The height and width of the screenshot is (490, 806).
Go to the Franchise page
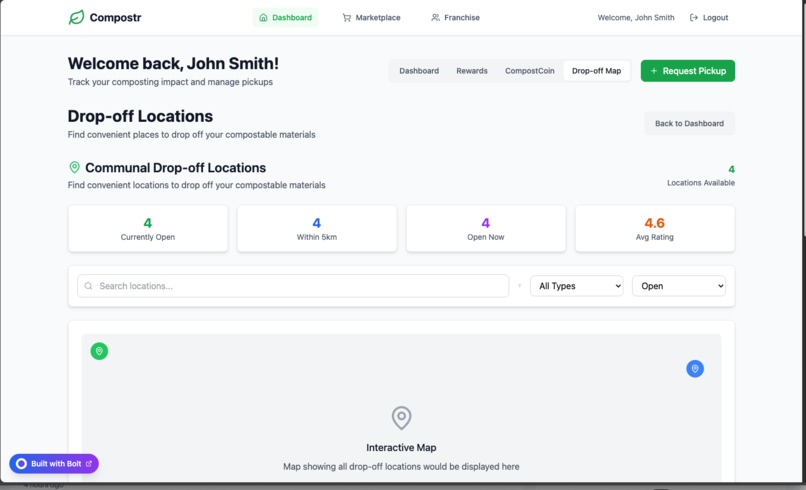pyautogui.click(x=455, y=17)
